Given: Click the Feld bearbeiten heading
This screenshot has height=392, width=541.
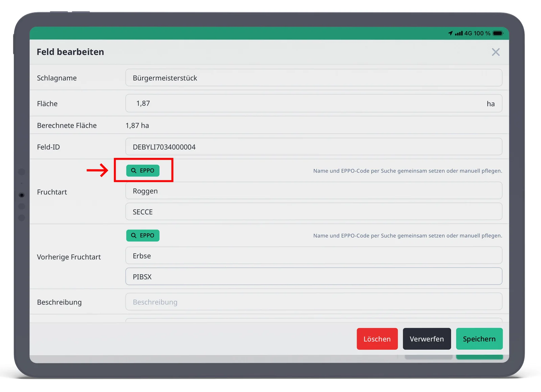Looking at the screenshot, I should coord(70,52).
